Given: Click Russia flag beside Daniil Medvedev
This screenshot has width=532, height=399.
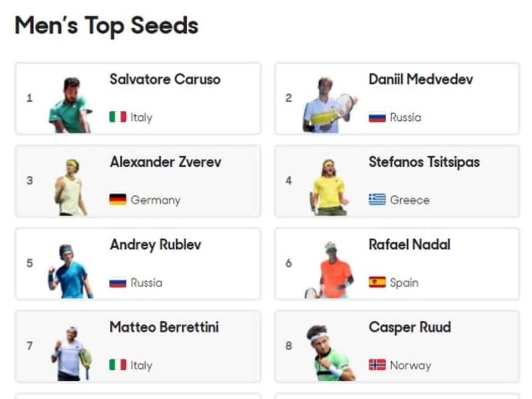Looking at the screenshot, I should point(377,117).
